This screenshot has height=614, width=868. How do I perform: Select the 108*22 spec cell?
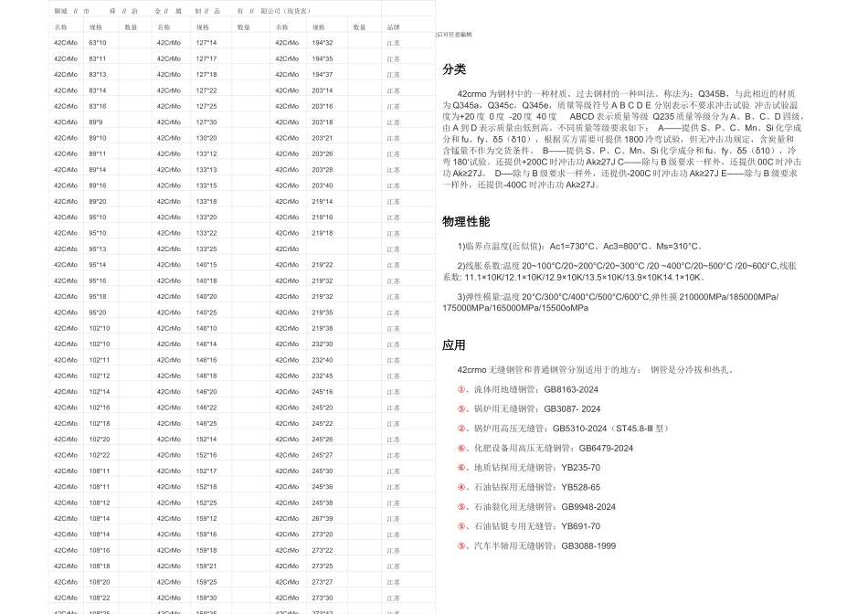coord(100,598)
